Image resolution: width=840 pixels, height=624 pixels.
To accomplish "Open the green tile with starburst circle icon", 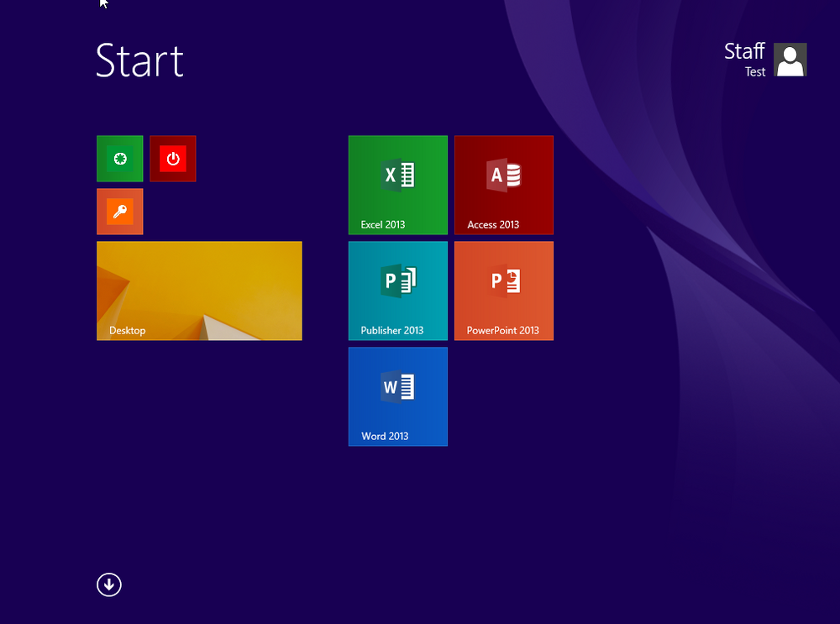I will (x=120, y=159).
